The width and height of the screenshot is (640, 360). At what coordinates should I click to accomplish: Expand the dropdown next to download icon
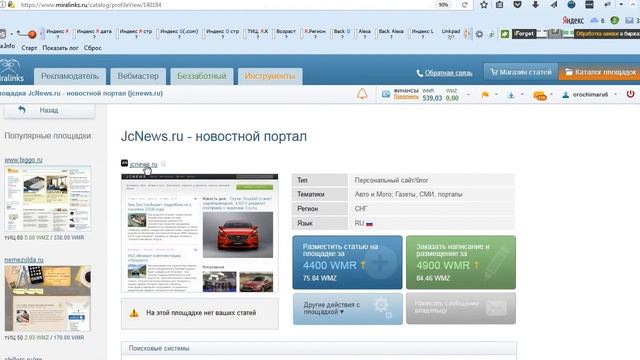pyautogui.click(x=522, y=95)
